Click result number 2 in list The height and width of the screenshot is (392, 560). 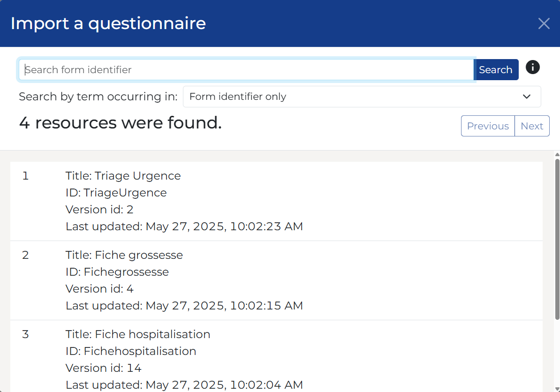point(25,255)
